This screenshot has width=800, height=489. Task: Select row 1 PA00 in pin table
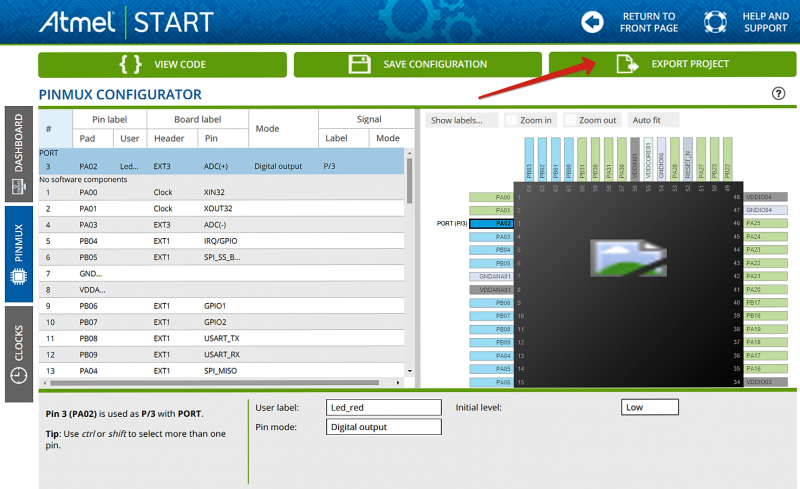[x=221, y=192]
